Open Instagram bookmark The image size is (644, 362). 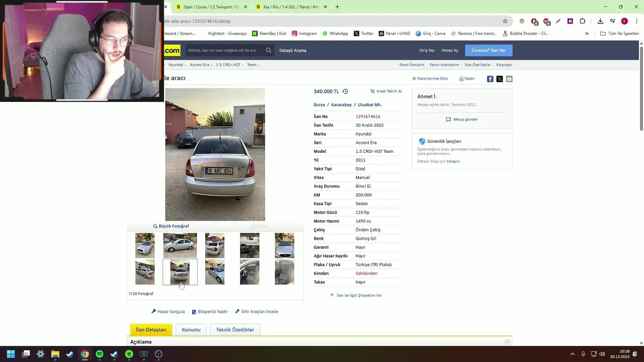coord(304,34)
